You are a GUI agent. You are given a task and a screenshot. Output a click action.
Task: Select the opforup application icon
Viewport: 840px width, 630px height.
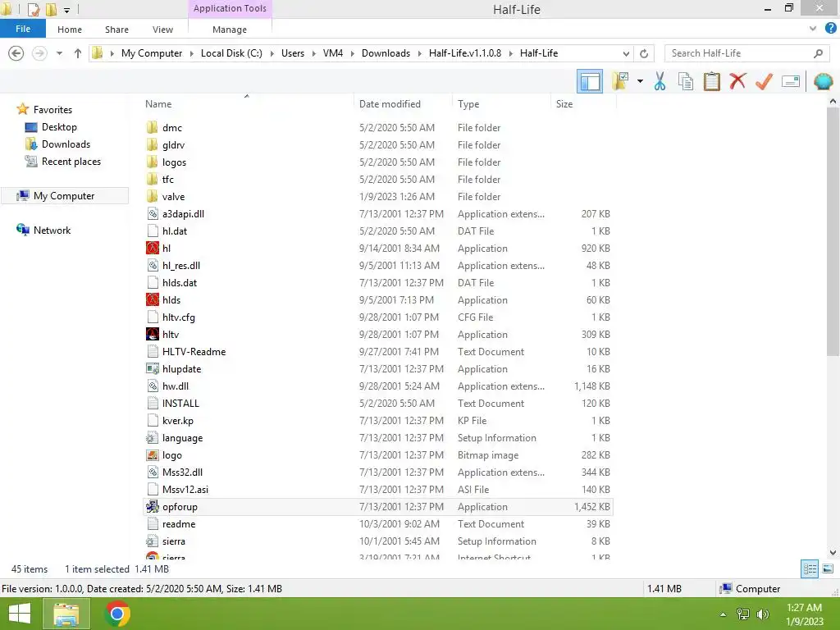(152, 506)
